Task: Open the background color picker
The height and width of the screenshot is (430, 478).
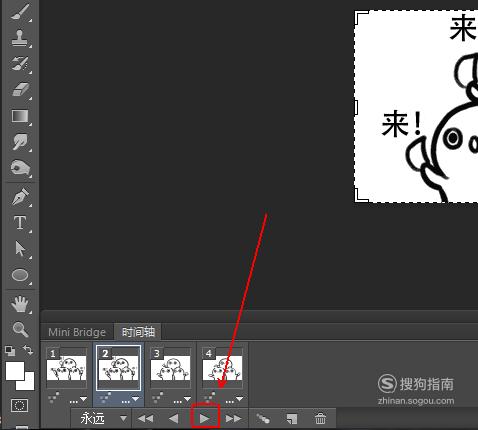Action: coord(29,384)
